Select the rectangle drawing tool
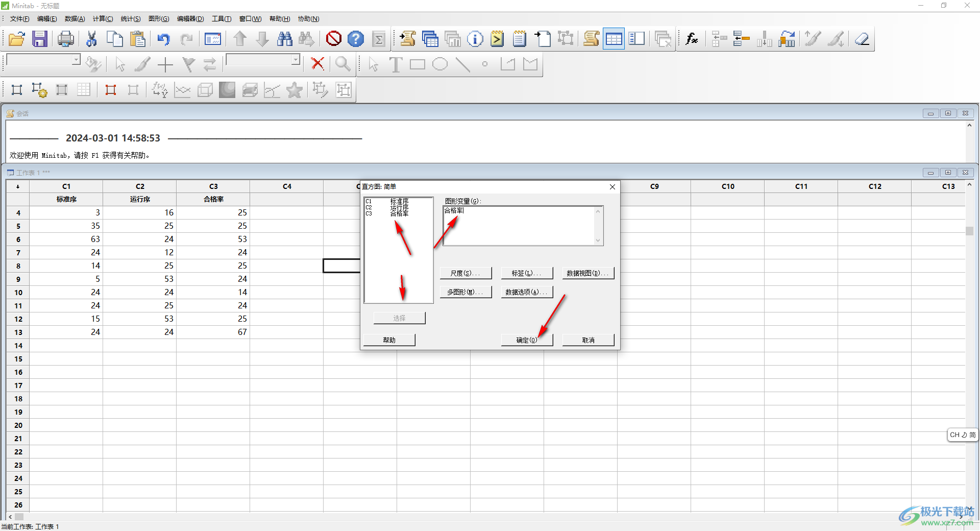980x531 pixels. [x=418, y=64]
